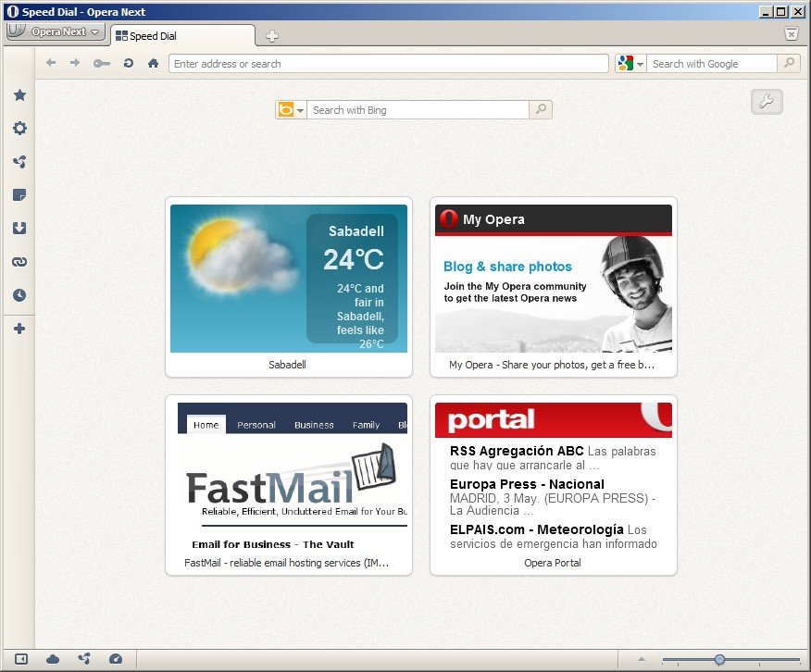Adjust the zoom slider in status bar
The width and height of the screenshot is (811, 672).
[719, 659]
